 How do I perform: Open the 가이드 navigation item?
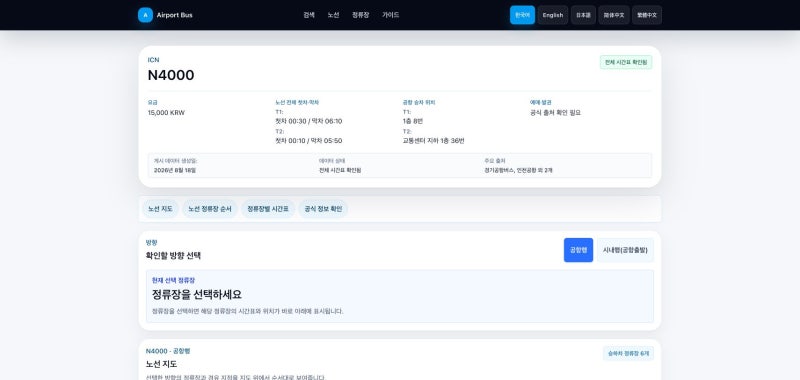tap(391, 15)
